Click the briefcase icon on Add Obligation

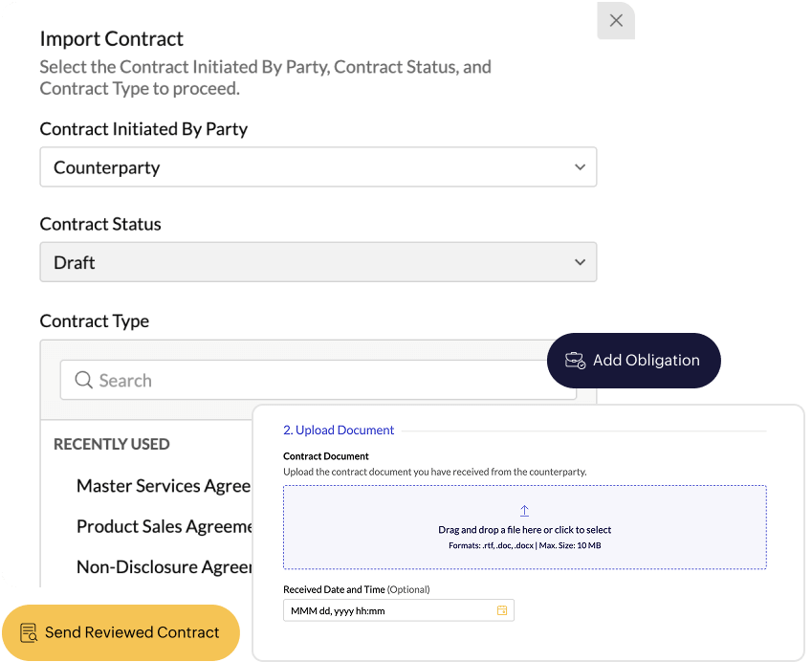point(575,361)
